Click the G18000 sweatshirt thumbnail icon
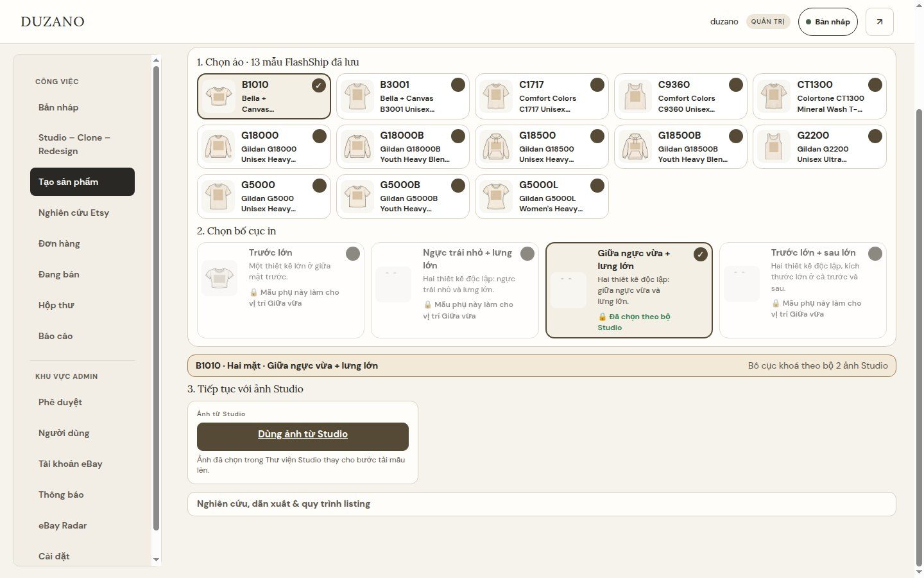Image resolution: width=924 pixels, height=578 pixels. point(219,146)
